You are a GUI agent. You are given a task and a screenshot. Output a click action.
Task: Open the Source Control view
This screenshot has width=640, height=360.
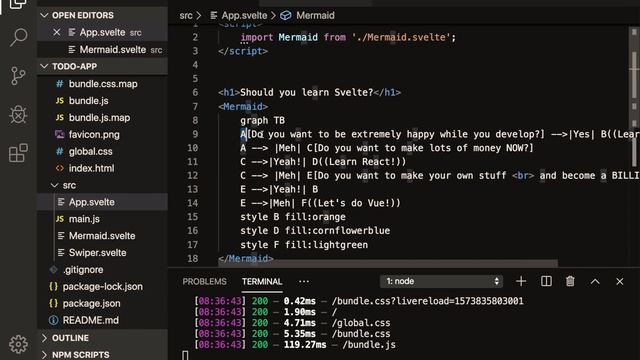point(18,76)
